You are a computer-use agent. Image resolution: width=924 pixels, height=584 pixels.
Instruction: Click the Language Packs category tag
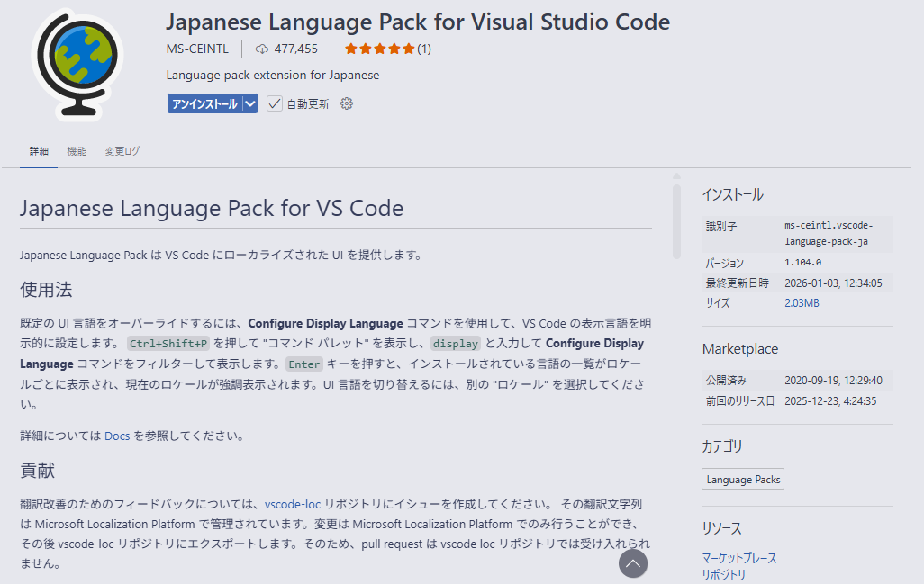[743, 480]
